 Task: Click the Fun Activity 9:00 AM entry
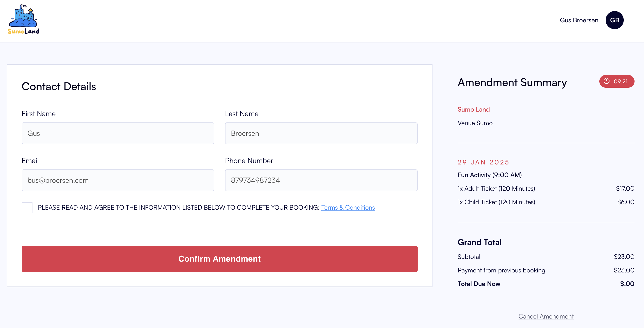point(490,175)
